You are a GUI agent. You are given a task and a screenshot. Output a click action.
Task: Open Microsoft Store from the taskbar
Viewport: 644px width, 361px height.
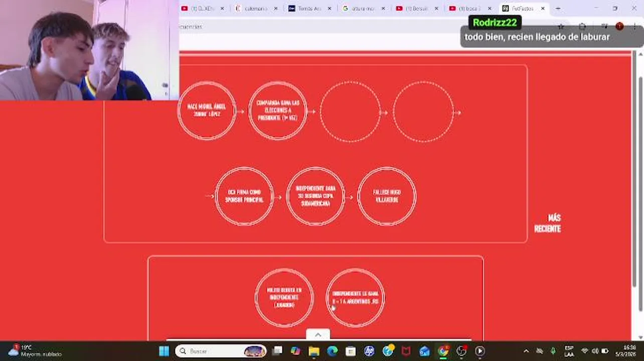pyautogui.click(x=351, y=351)
